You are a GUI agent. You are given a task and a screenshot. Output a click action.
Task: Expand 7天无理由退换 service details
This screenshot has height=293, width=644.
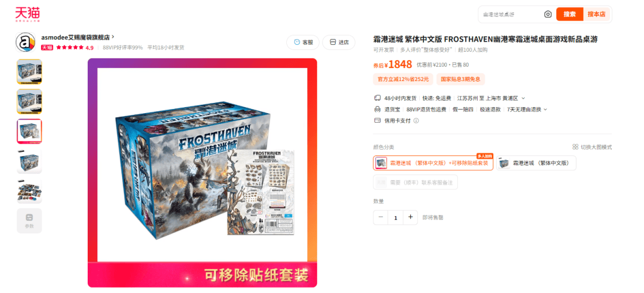point(545,110)
